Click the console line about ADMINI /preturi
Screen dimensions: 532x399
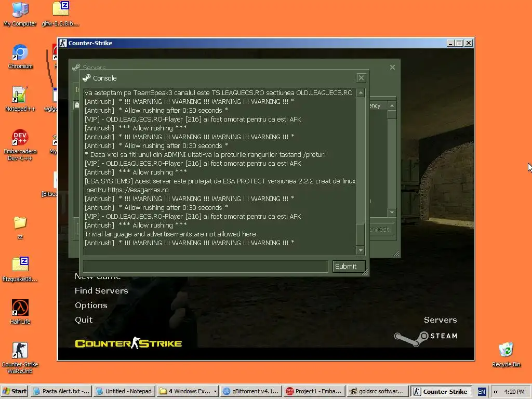point(205,155)
